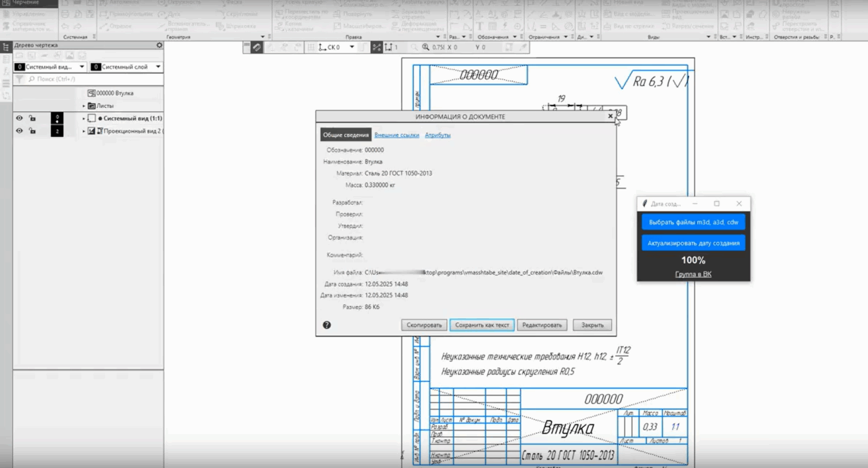The width and height of the screenshot is (868, 468).
Task: Expand the Ограничения ribbon group arrow
Action: 566,37
